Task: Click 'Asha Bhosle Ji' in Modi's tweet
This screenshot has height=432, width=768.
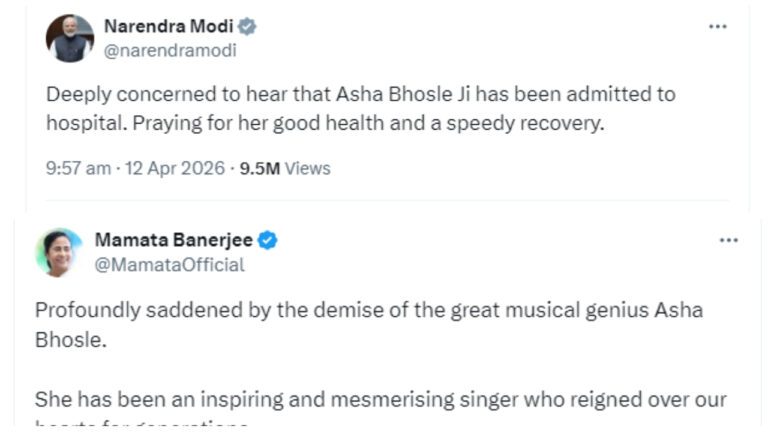Action: [x=365, y=94]
